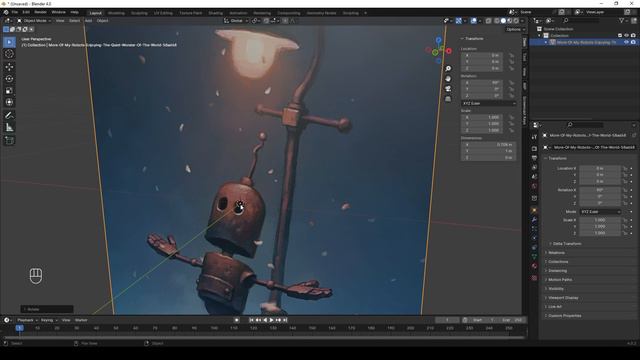Expand the Viewport Display panel
Image resolution: width=640 pixels, height=360 pixels.
coord(562,298)
